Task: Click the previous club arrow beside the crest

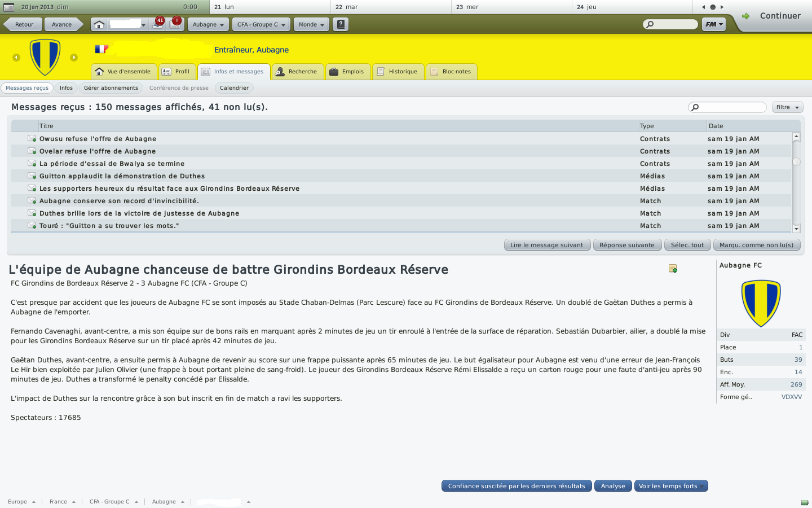Action: point(16,58)
